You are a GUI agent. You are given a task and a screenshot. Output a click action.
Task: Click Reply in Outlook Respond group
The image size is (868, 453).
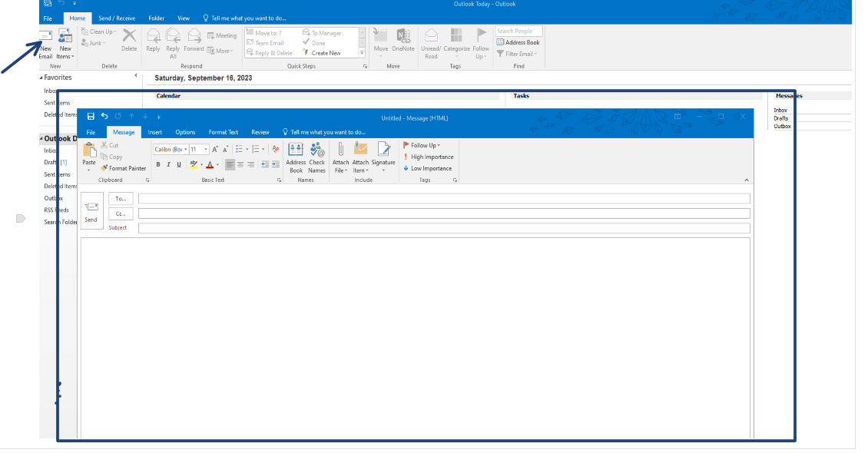154,41
